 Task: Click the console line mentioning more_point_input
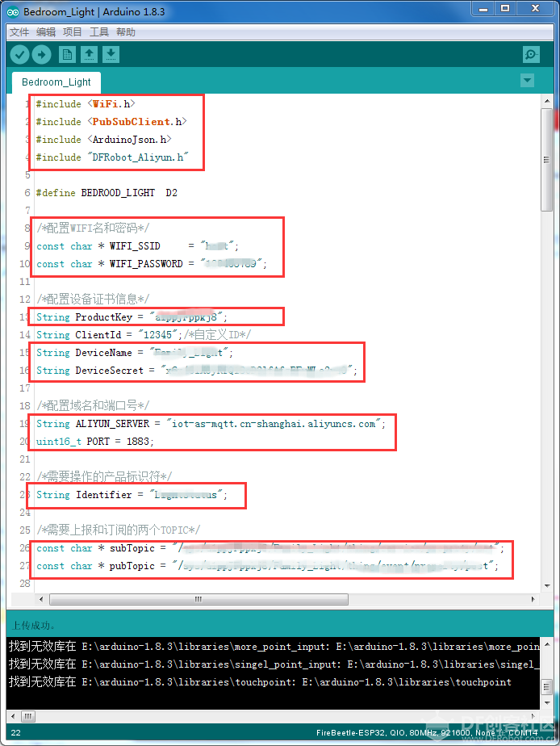[274, 646]
